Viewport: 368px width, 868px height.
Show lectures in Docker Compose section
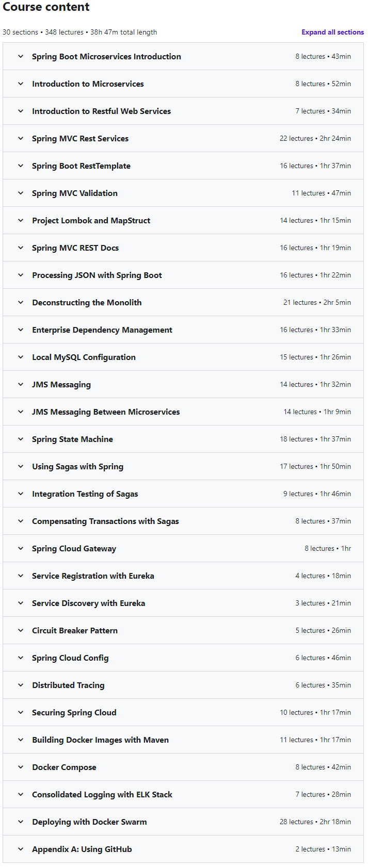click(x=183, y=767)
